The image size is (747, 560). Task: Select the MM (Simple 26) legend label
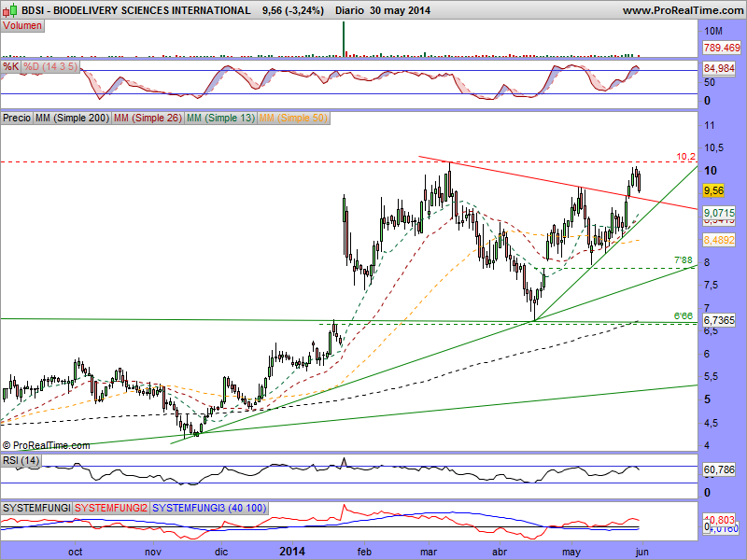(x=147, y=119)
